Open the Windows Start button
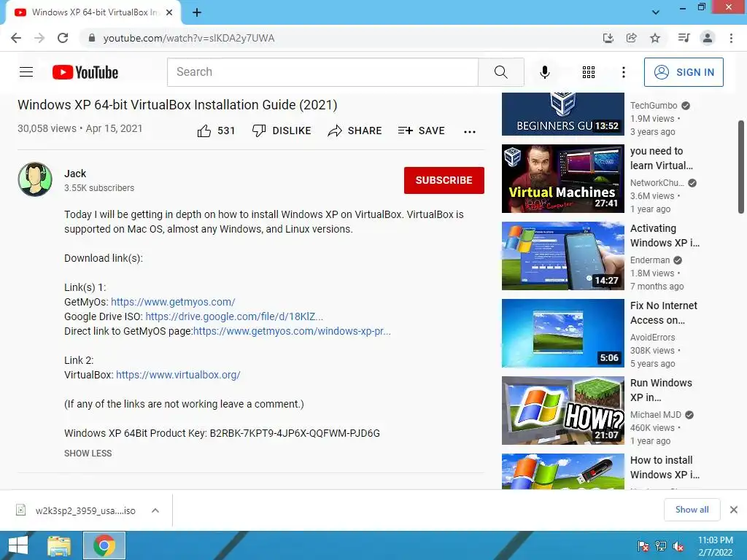 18,545
